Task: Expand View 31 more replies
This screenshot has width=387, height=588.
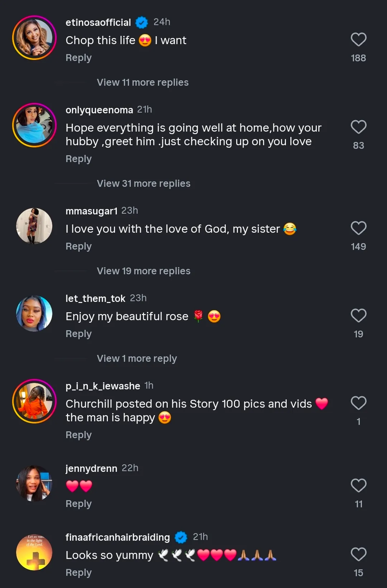Action: click(x=143, y=184)
